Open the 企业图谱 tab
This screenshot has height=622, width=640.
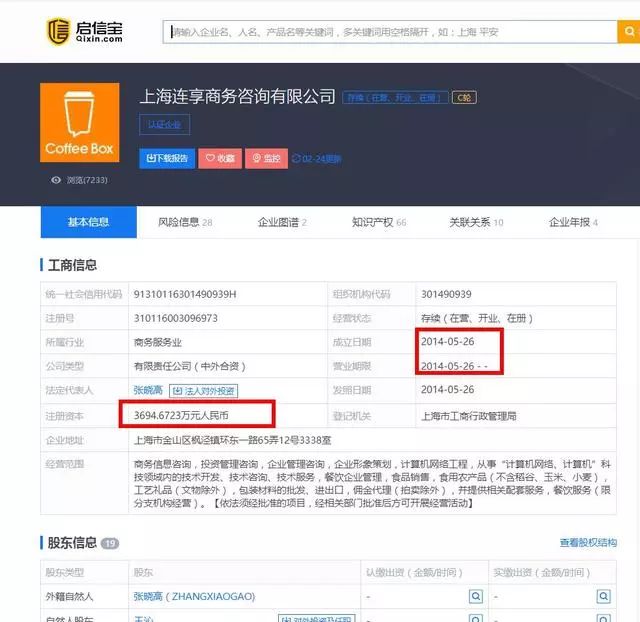(x=282, y=222)
